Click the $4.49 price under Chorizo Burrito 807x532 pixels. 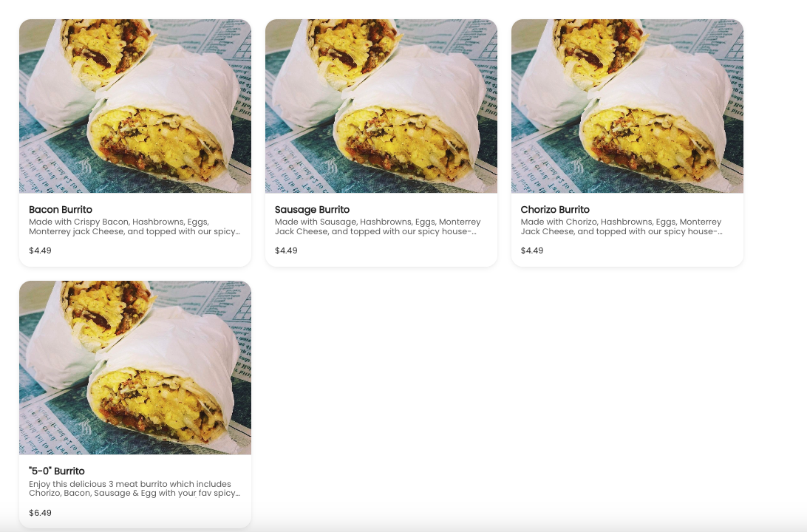click(x=532, y=250)
